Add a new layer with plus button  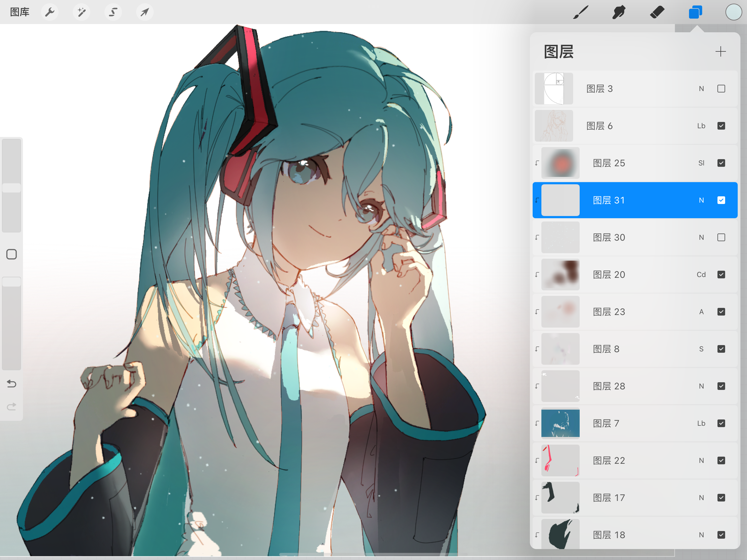(x=720, y=52)
